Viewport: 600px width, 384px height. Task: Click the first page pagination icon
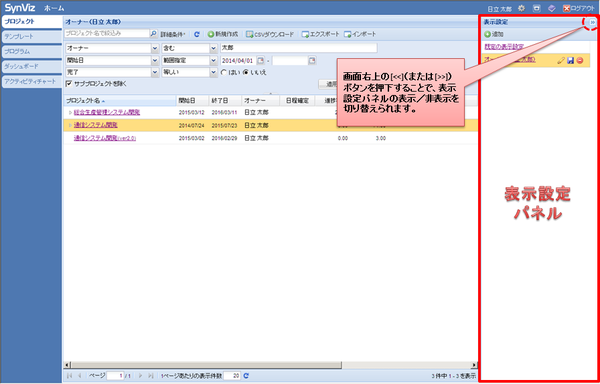coord(70,376)
